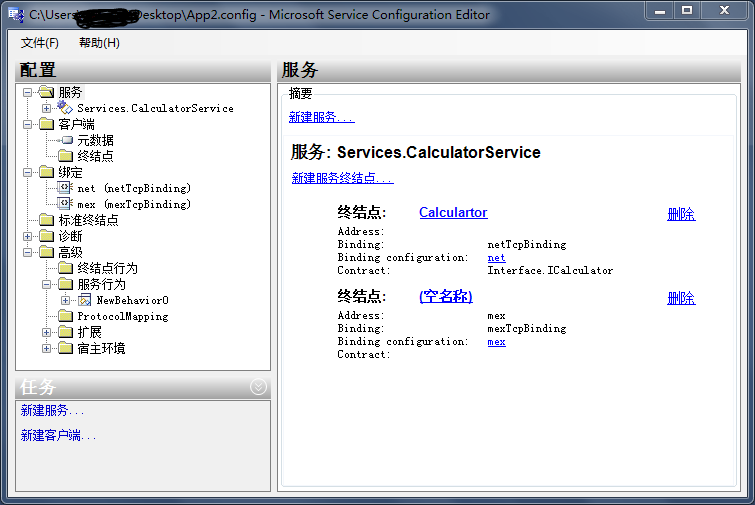Select 宿主环境 in the tree
Screen dimensions: 755x505
pos(101,349)
